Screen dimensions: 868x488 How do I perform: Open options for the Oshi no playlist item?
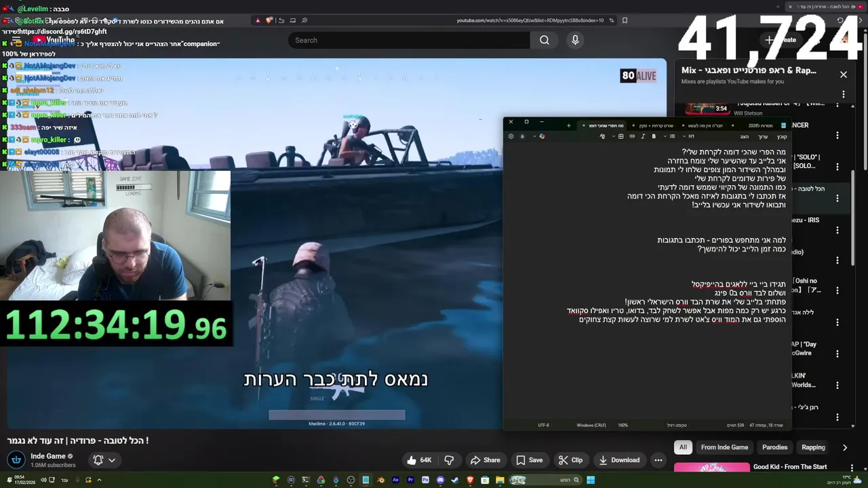[x=837, y=290]
